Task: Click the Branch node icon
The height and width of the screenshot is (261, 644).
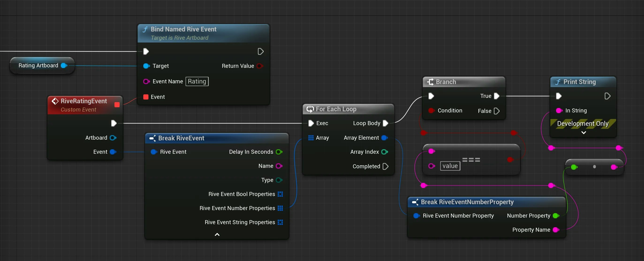Action: pos(430,82)
